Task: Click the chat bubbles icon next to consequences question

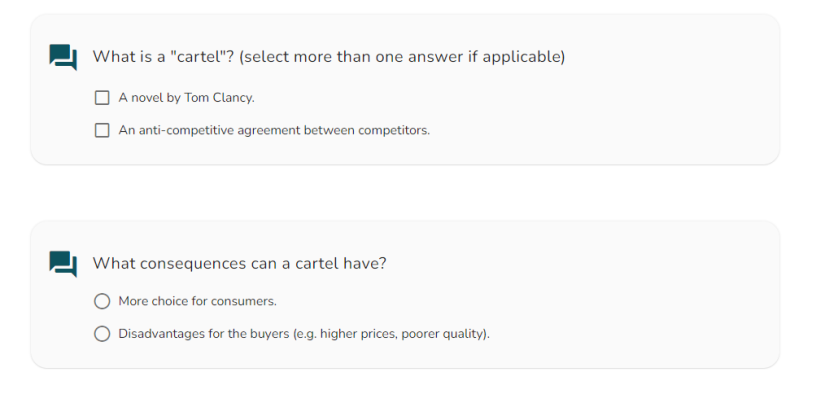Action: (63, 264)
